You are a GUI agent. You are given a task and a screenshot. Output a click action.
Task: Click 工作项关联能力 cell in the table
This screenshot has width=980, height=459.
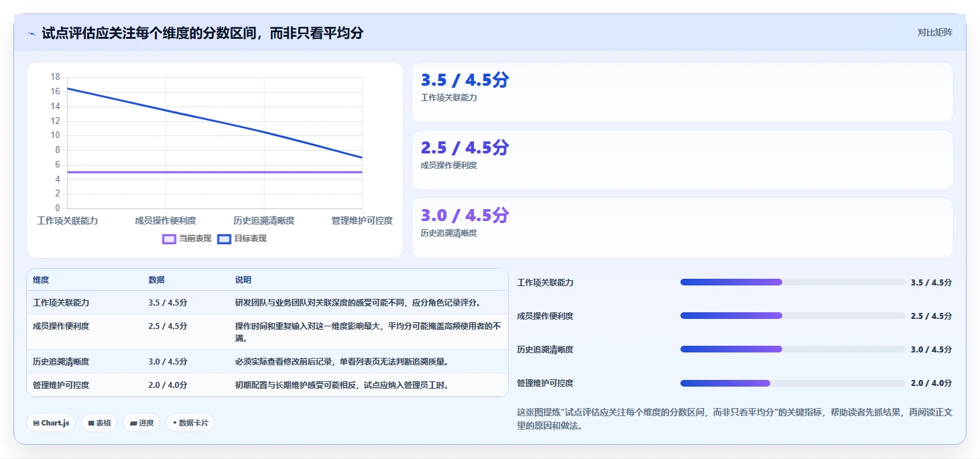point(61,303)
